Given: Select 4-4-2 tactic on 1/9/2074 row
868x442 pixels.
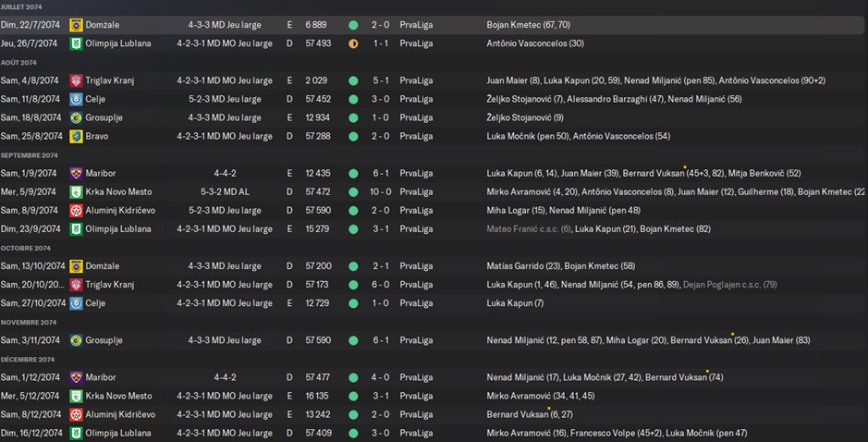Looking at the screenshot, I should click(225, 173).
